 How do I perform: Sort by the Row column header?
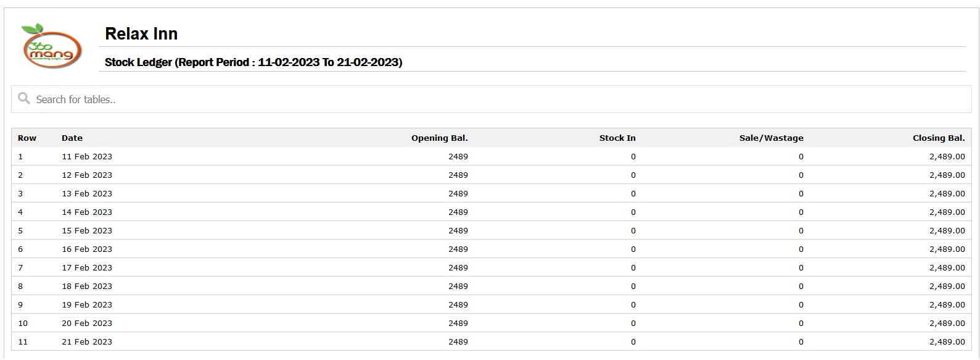27,138
